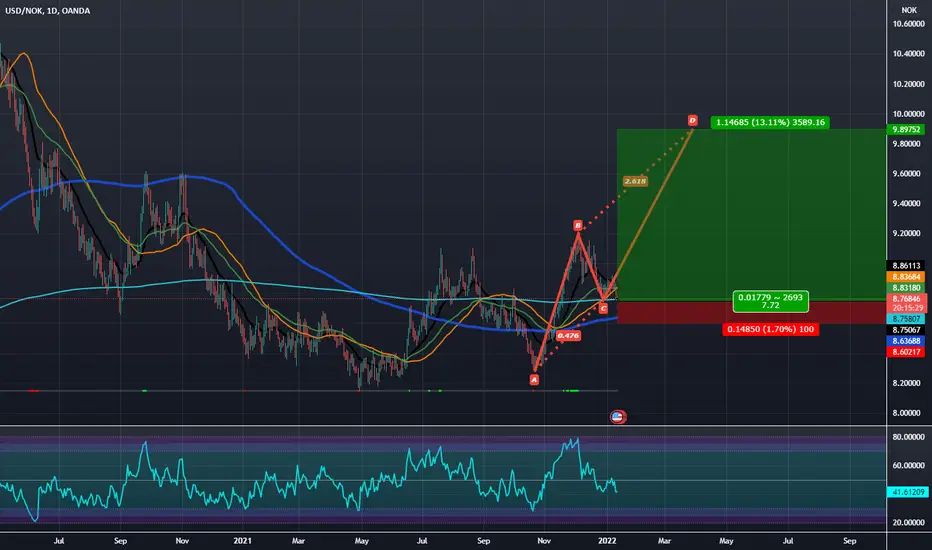This screenshot has width=932, height=550.
Task: Click the Nov label near pattern point A
Action: coord(543,540)
